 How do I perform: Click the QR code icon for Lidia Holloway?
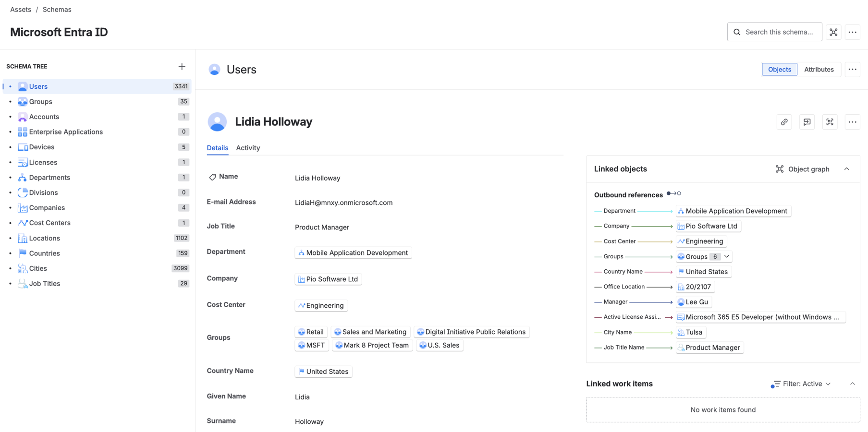[830, 121]
